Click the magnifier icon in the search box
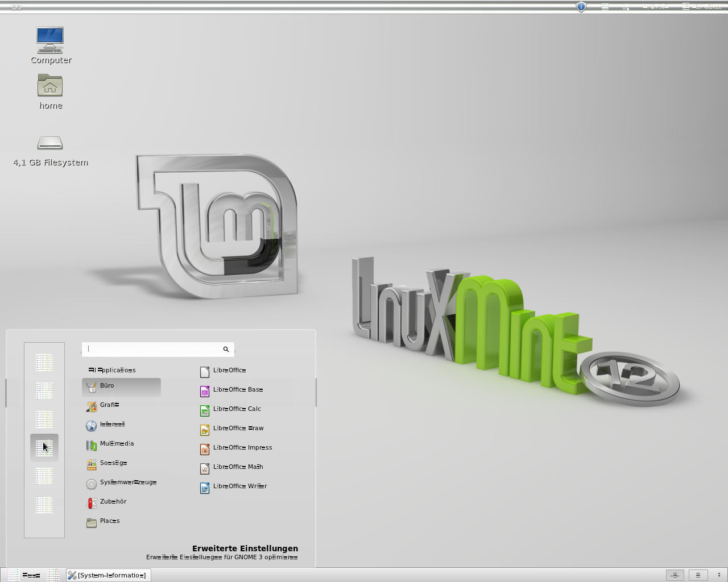Viewport: 728px width, 582px height. click(226, 349)
